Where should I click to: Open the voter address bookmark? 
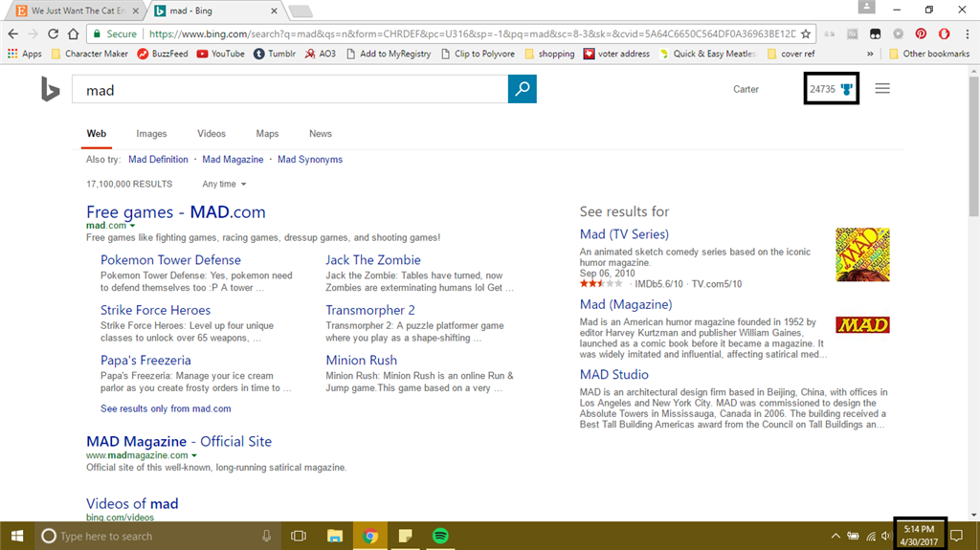coord(616,54)
